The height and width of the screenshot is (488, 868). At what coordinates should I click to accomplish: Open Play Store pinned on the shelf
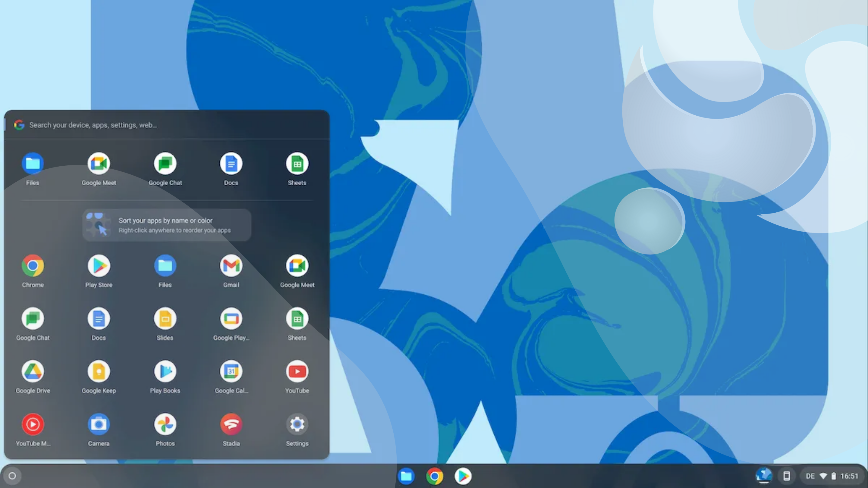click(x=463, y=476)
